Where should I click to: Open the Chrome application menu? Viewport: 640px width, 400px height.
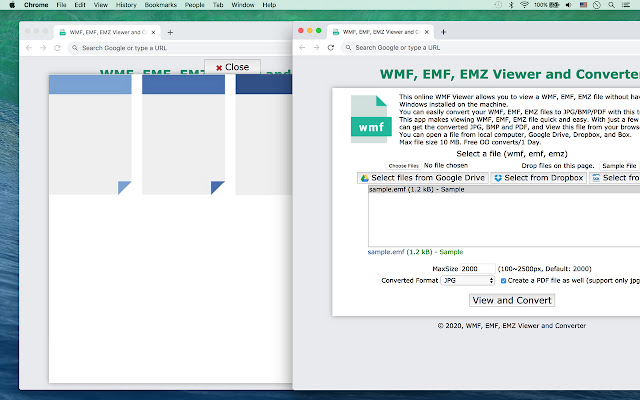(x=36, y=5)
